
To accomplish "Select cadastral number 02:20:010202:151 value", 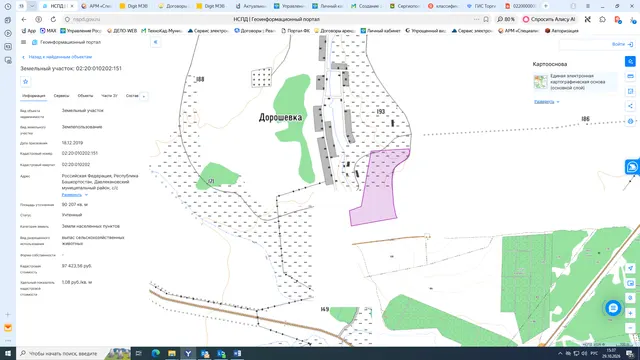I will 80,153.
